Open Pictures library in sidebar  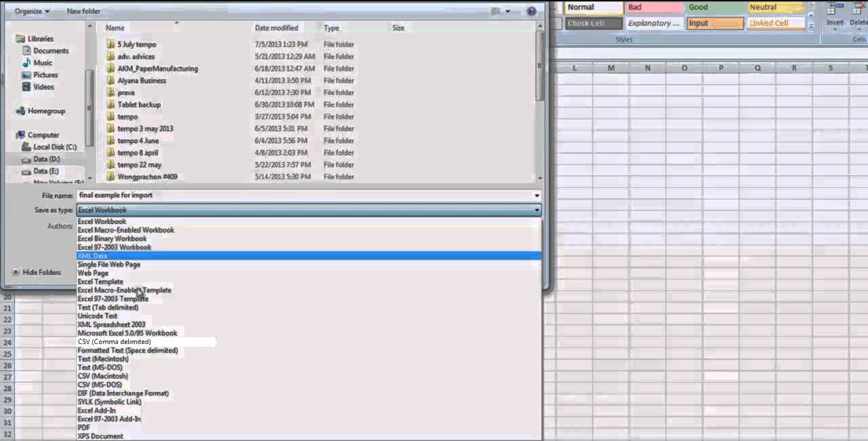[45, 75]
